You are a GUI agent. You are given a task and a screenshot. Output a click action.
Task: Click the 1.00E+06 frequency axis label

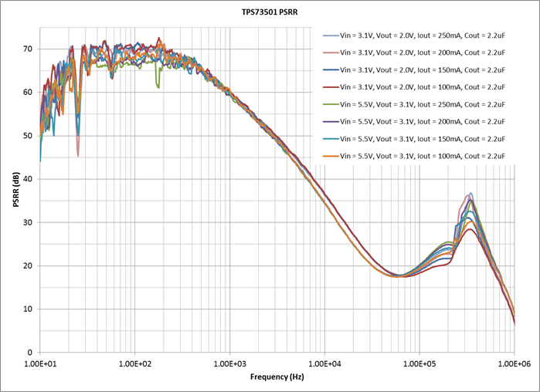(514, 363)
